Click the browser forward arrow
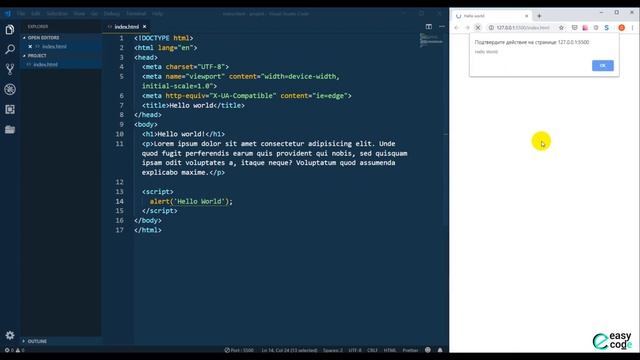640x360 pixels. (x=467, y=28)
